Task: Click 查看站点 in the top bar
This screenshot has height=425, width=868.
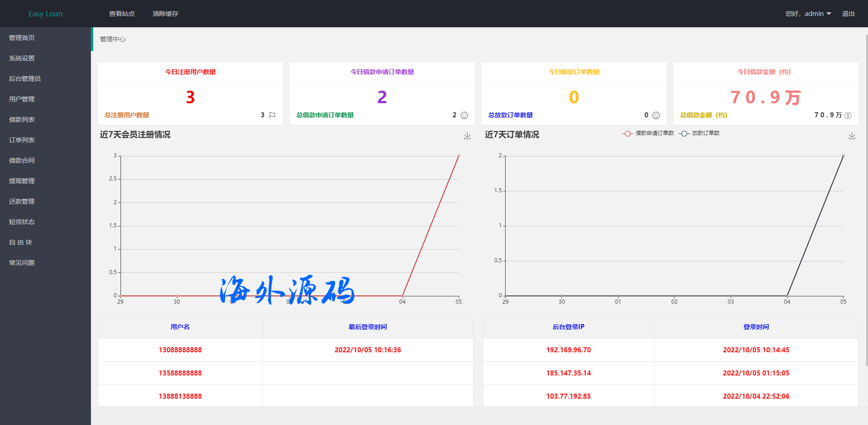Action: [x=122, y=14]
